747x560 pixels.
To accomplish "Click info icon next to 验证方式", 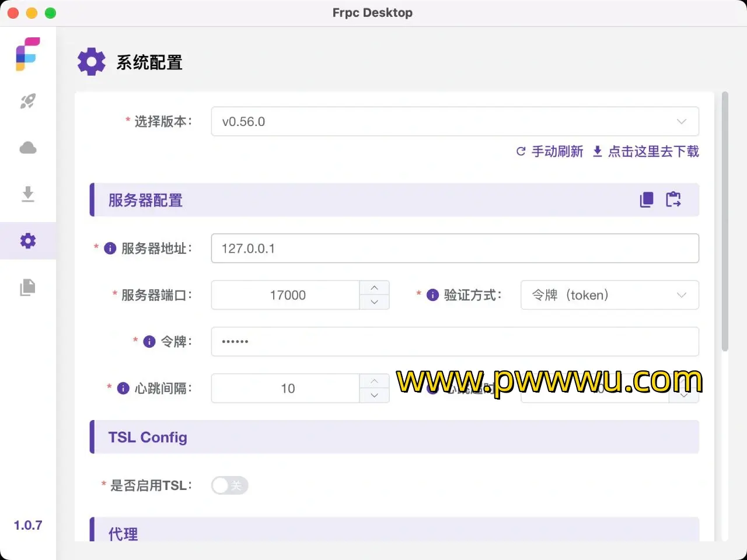I will [432, 295].
